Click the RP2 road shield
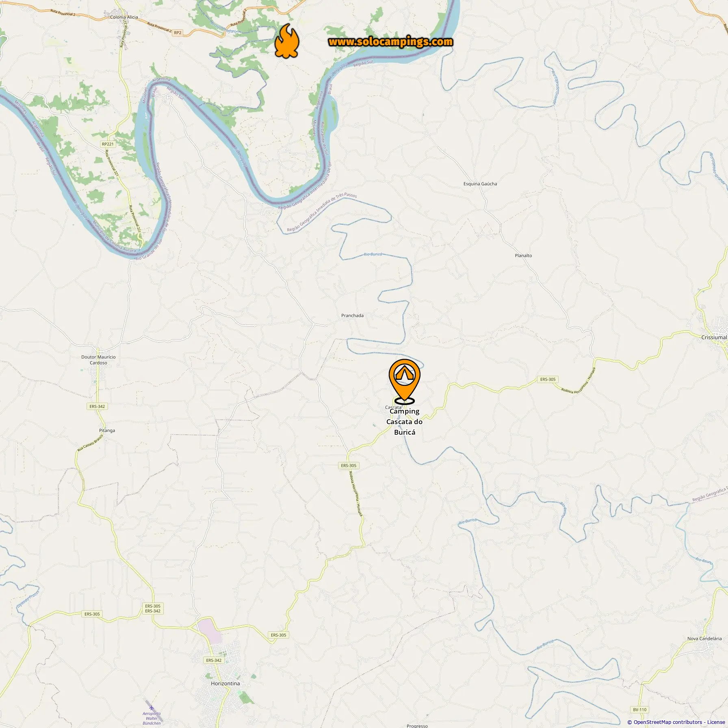Image resolution: width=728 pixels, height=728 pixels. [178, 32]
